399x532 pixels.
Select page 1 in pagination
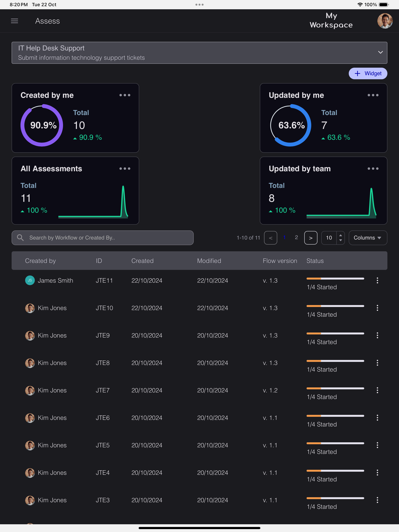(284, 237)
